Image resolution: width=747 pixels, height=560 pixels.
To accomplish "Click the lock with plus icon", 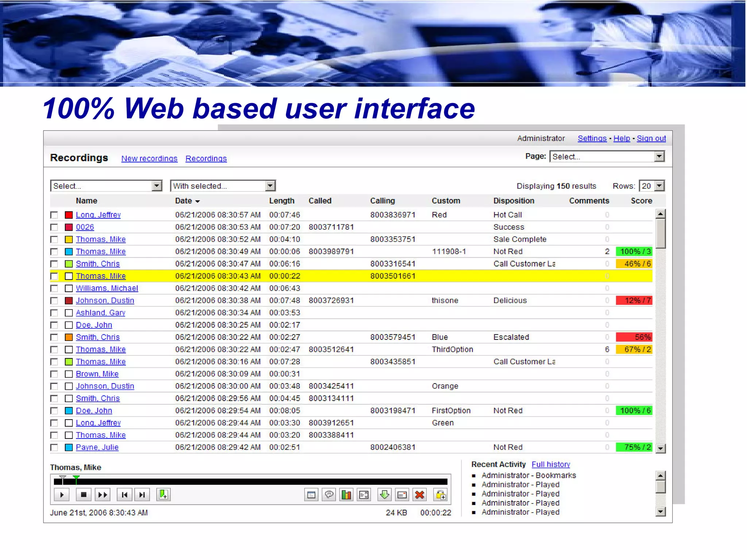I will [x=441, y=495].
